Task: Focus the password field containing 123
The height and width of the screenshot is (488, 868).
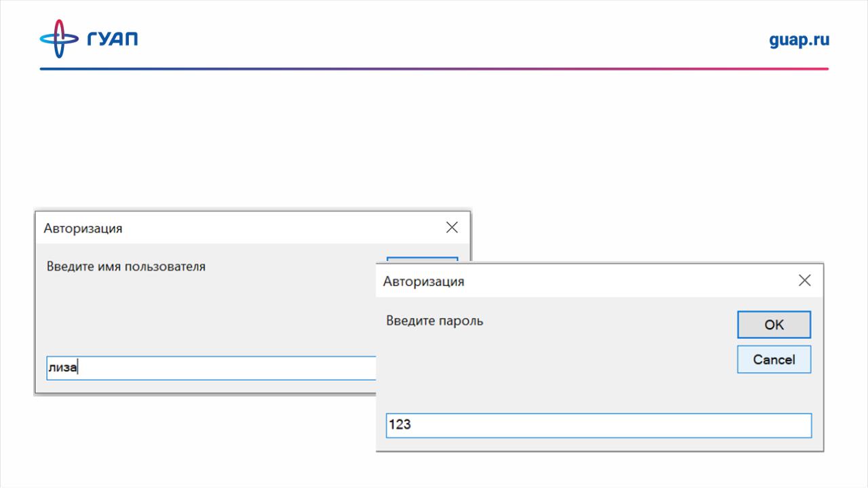Action: (x=598, y=426)
